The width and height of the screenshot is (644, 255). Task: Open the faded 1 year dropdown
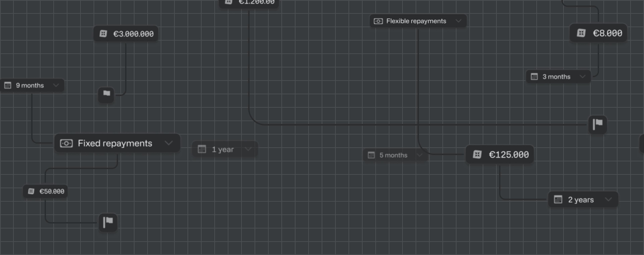248,149
